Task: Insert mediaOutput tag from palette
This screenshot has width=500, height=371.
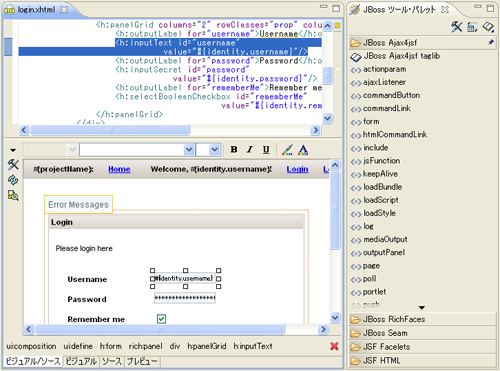Action: tap(379, 239)
